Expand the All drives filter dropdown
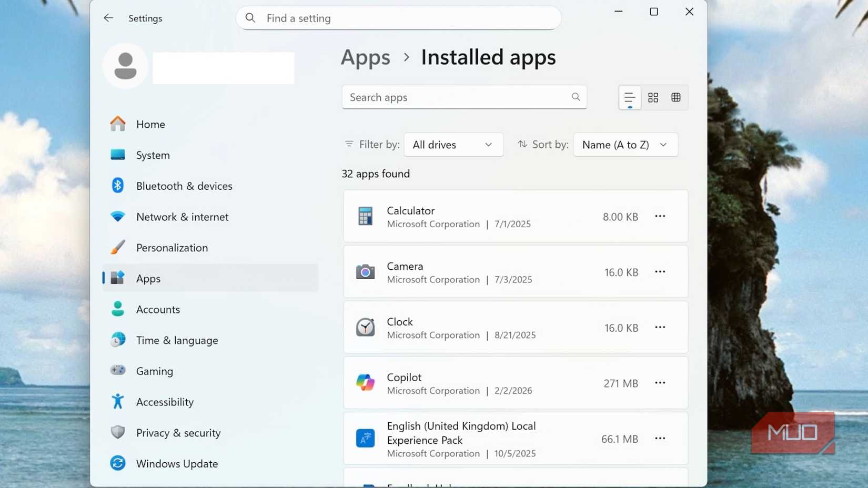This screenshot has width=868, height=488. tap(453, 145)
